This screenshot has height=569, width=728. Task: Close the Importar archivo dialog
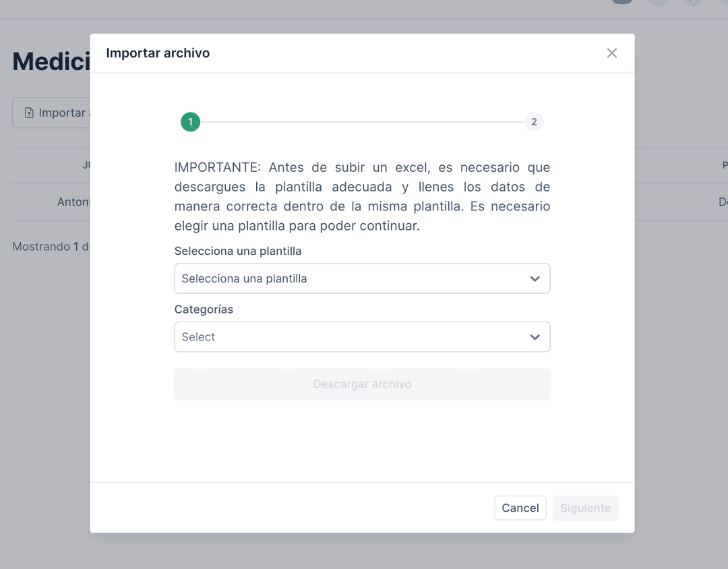pyautogui.click(x=611, y=53)
